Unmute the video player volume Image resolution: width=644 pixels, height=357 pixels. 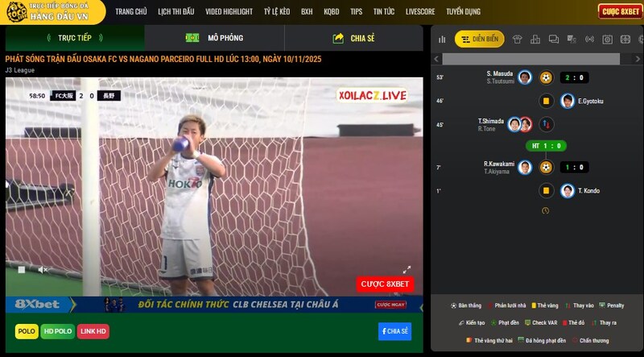point(43,270)
